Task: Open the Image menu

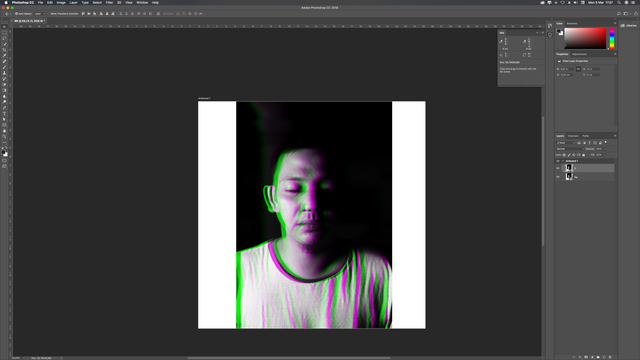Action: click(x=61, y=2)
